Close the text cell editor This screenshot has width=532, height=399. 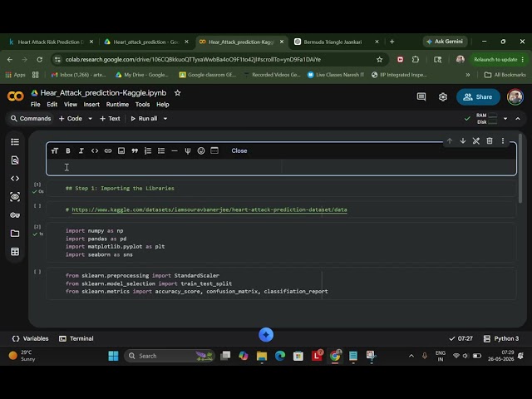[239, 151]
